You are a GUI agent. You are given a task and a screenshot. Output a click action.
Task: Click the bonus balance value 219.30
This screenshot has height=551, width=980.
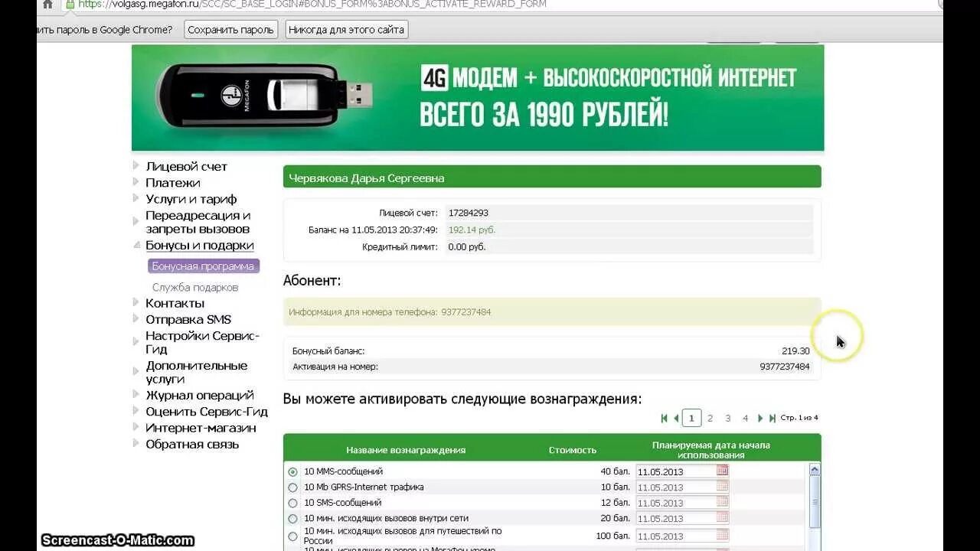click(x=795, y=351)
